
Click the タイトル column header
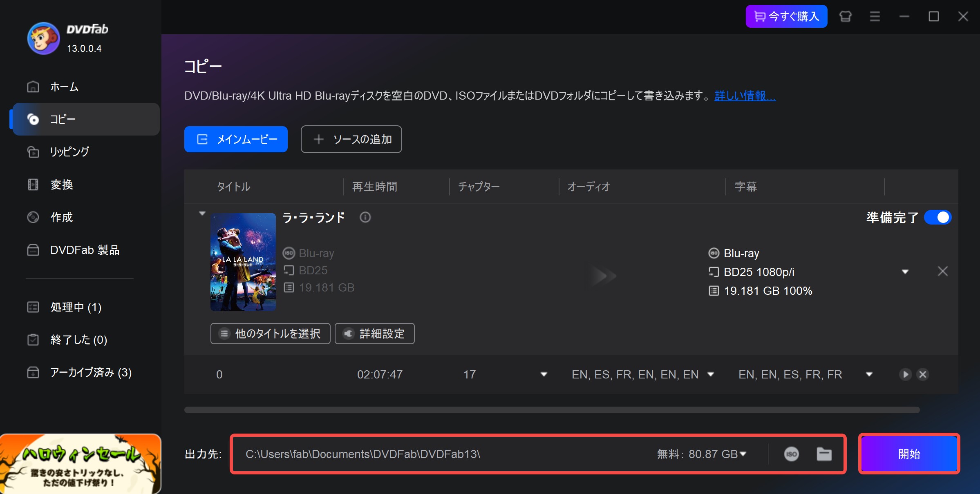pos(233,187)
